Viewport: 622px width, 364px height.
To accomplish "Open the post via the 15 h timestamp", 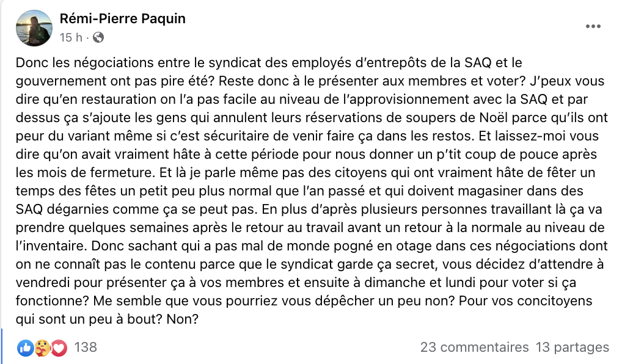I will (71, 37).
